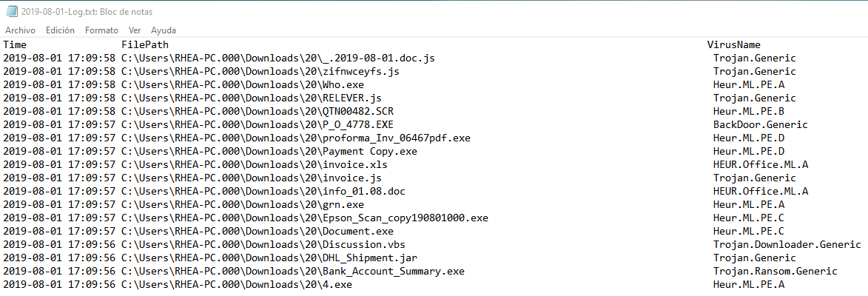Click the Notepad icon in title bar
Screen dimensions: 868x296
[x=11, y=11]
